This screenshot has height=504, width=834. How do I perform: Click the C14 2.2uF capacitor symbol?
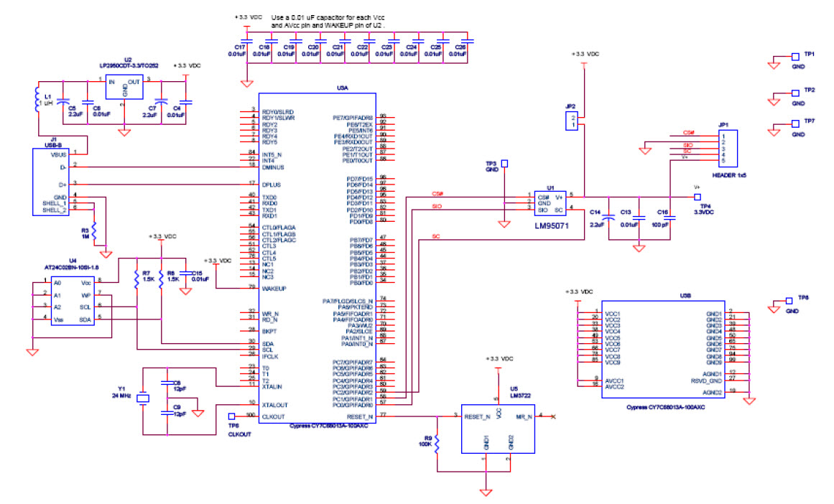608,217
